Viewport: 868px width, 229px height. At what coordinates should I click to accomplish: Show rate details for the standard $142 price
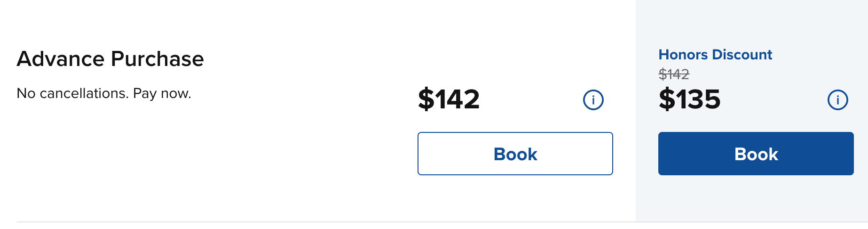click(593, 100)
